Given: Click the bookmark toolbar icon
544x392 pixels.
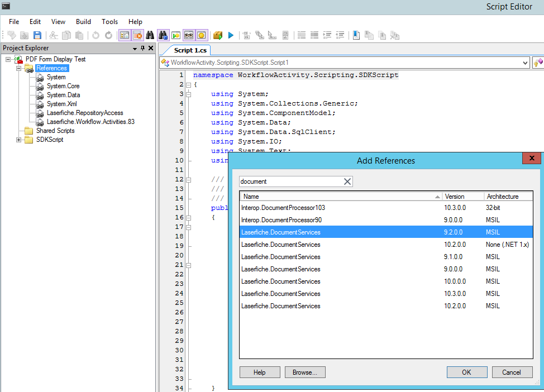Looking at the screenshot, I should click(356, 35).
